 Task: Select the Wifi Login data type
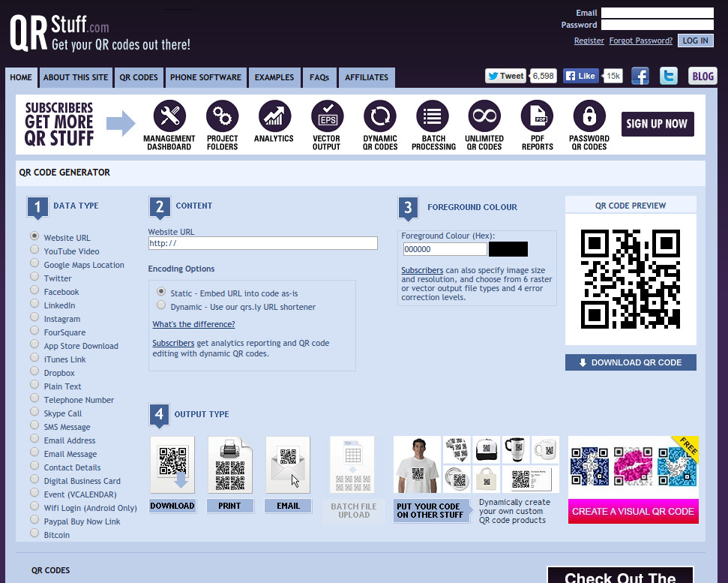[x=34, y=506]
